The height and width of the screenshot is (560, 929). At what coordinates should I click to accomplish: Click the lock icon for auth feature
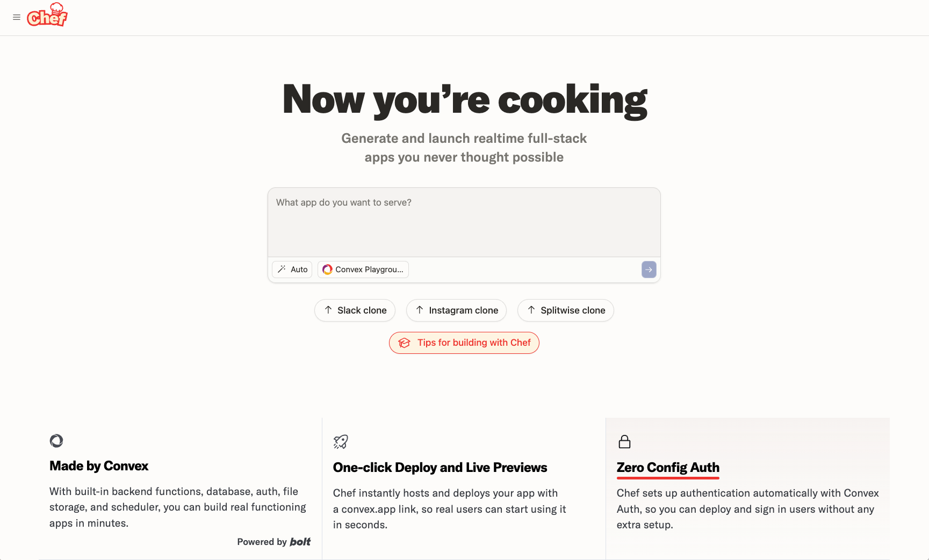point(624,442)
